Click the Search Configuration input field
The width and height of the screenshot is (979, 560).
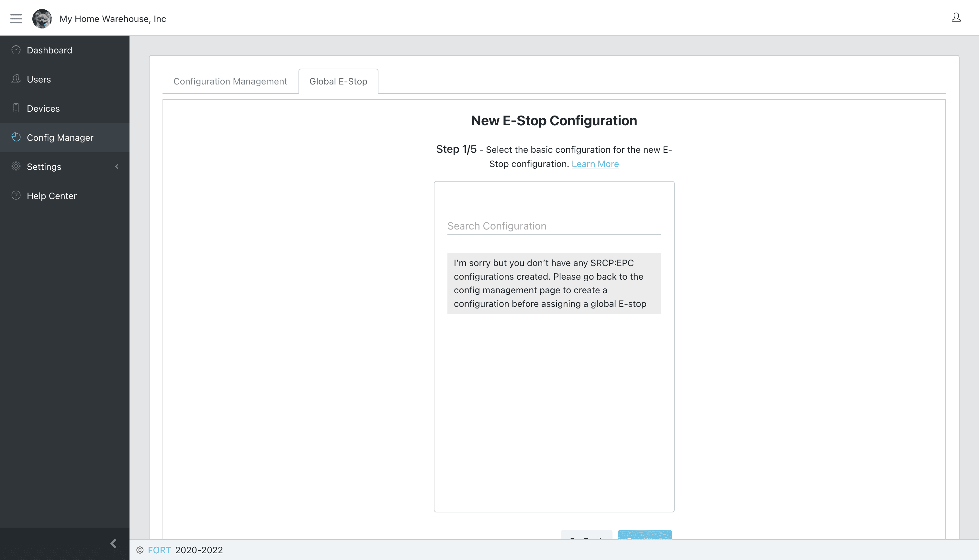pos(553,225)
